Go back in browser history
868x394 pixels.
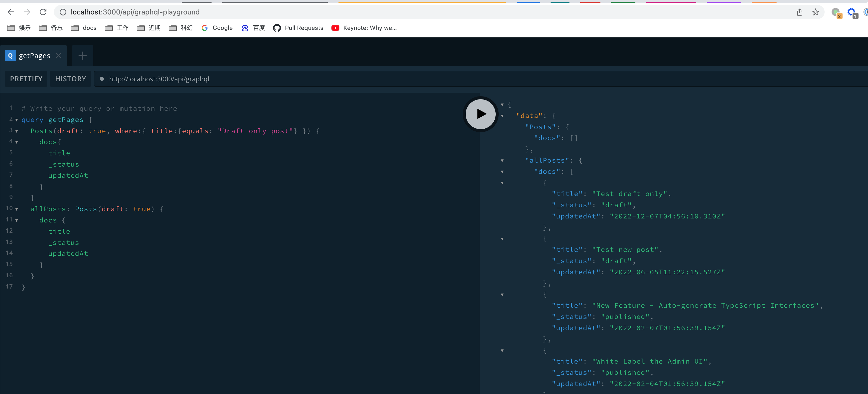(x=11, y=12)
